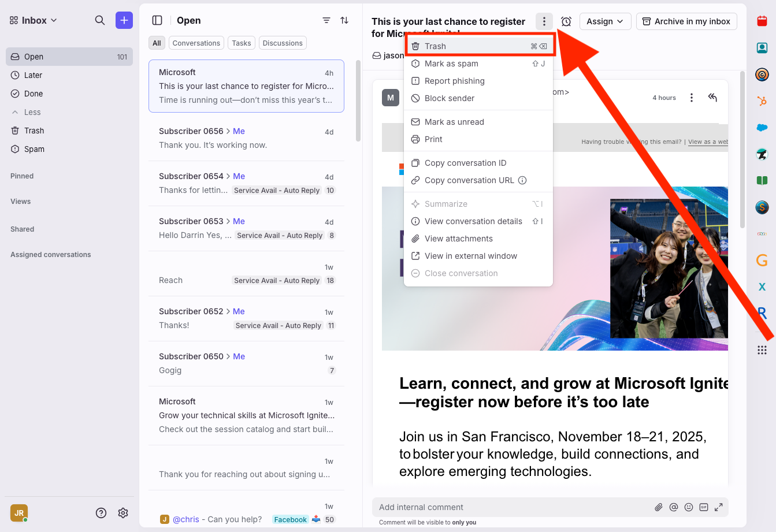Screen dimensions: 776x532
Task: Choose Mark as spam menu option
Action: pyautogui.click(x=451, y=64)
